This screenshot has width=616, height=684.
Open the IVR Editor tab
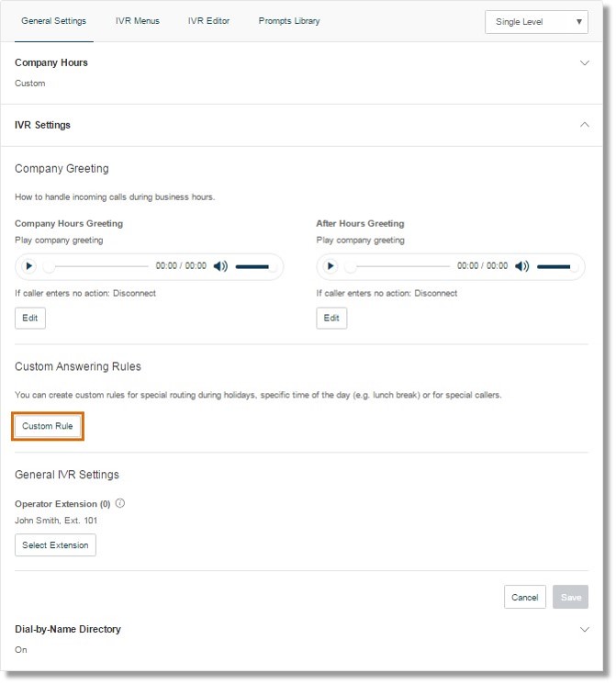[x=208, y=21]
